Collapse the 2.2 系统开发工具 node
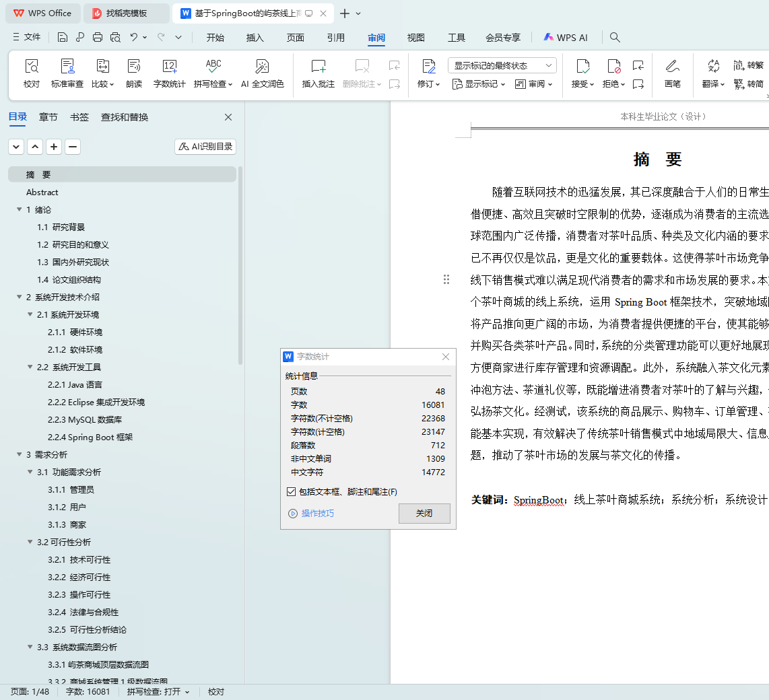 pos(30,367)
